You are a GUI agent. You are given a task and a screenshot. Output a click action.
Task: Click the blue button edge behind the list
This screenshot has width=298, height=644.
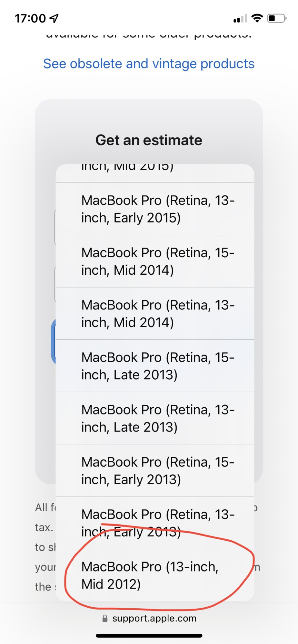[53, 341]
